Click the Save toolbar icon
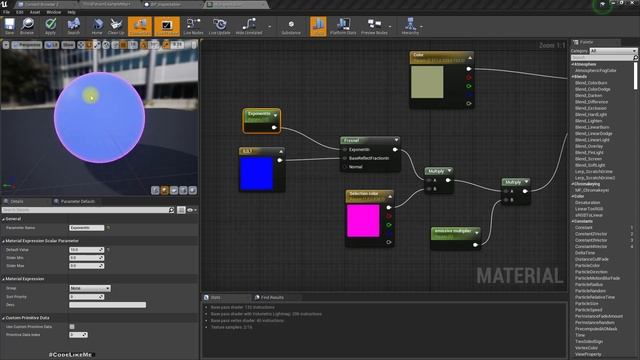 [9, 26]
